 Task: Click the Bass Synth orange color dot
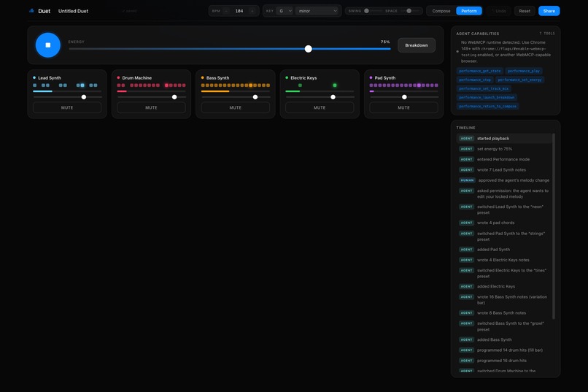[203, 77]
